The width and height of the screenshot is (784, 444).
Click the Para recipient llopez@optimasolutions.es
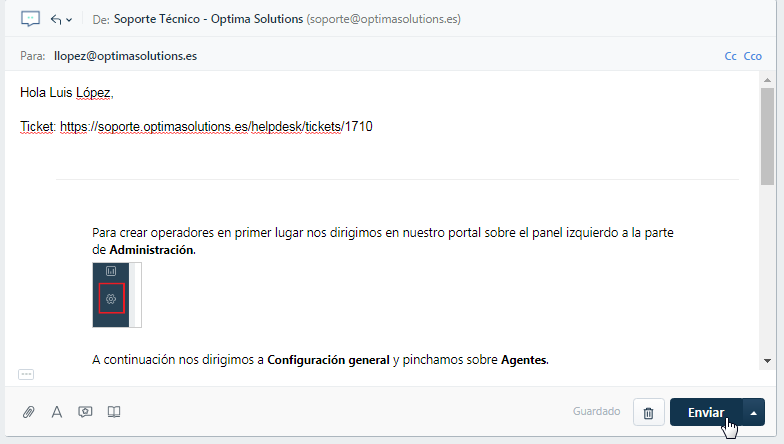125,56
